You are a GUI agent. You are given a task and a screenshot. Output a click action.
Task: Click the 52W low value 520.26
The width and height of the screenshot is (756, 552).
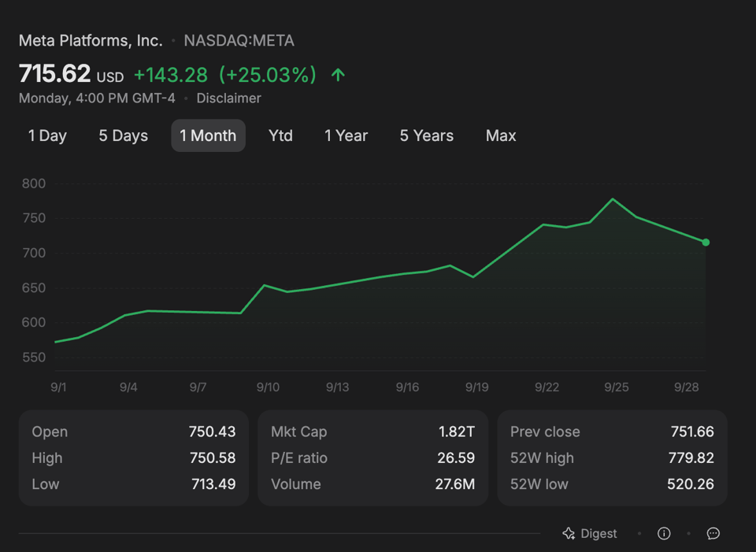point(691,484)
